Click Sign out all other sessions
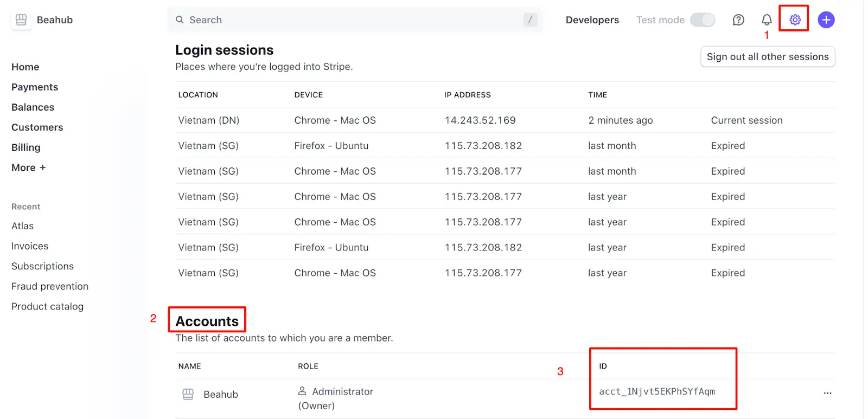This screenshot has height=419, width=868. coord(768,56)
